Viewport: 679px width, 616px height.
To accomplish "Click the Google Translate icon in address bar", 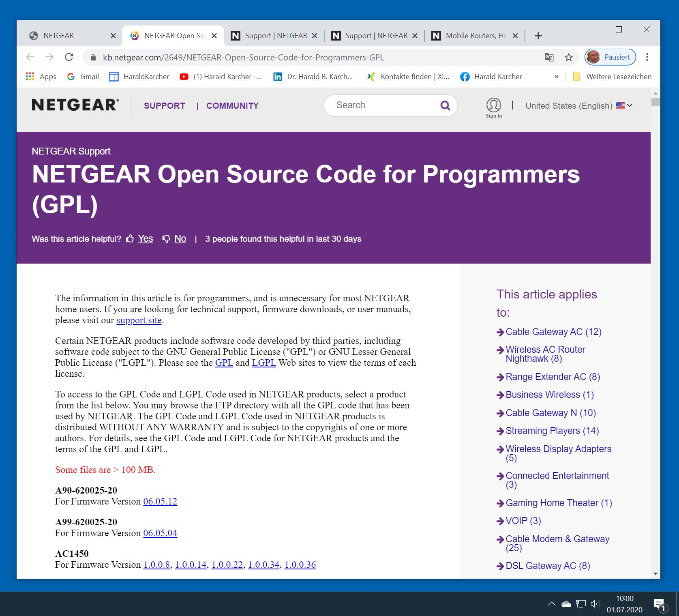I will click(x=549, y=57).
